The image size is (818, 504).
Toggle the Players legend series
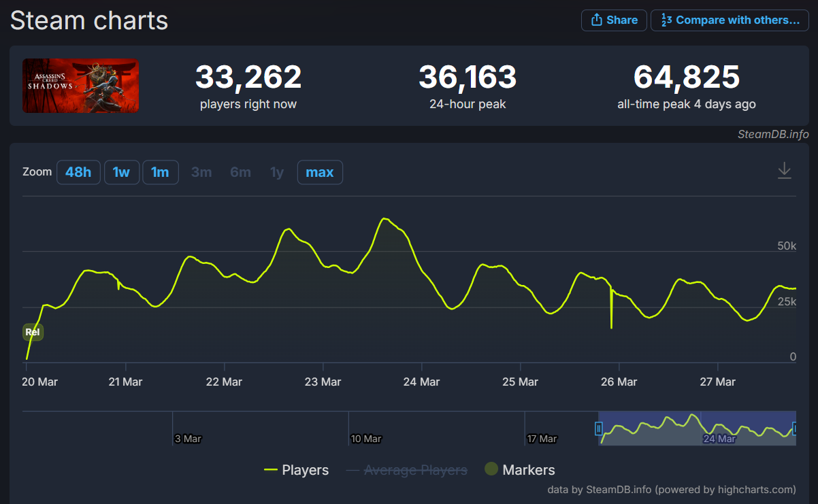pyautogui.click(x=296, y=470)
